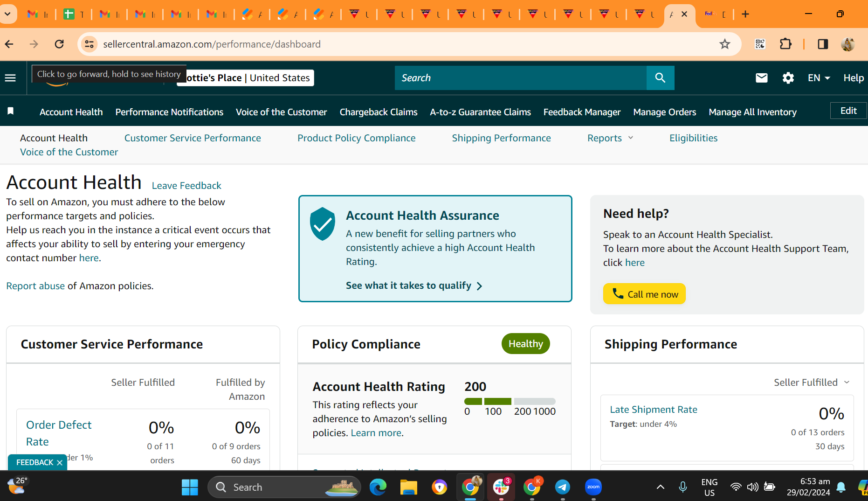The width and height of the screenshot is (868, 501).
Task: Click Learn more under Account Health Rating
Action: [376, 433]
